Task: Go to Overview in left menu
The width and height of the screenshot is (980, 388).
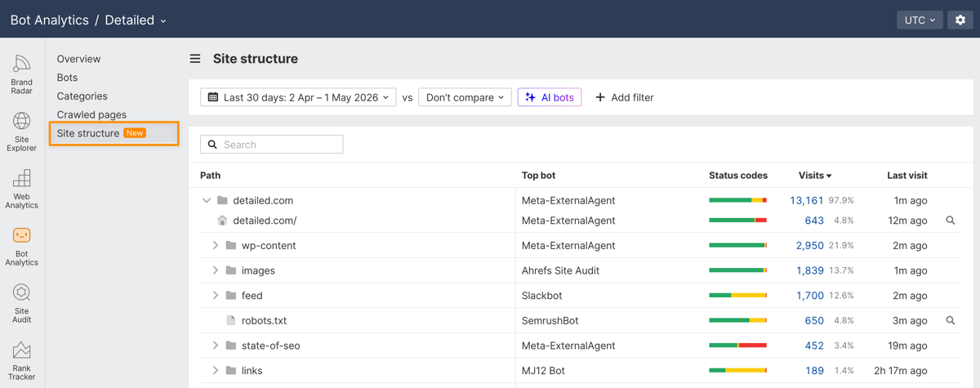Action: pyautogui.click(x=78, y=59)
